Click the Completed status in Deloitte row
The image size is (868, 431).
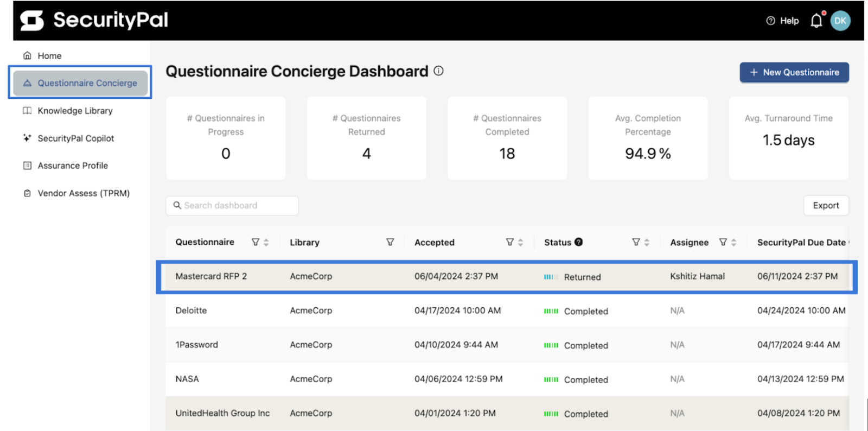[x=576, y=311]
